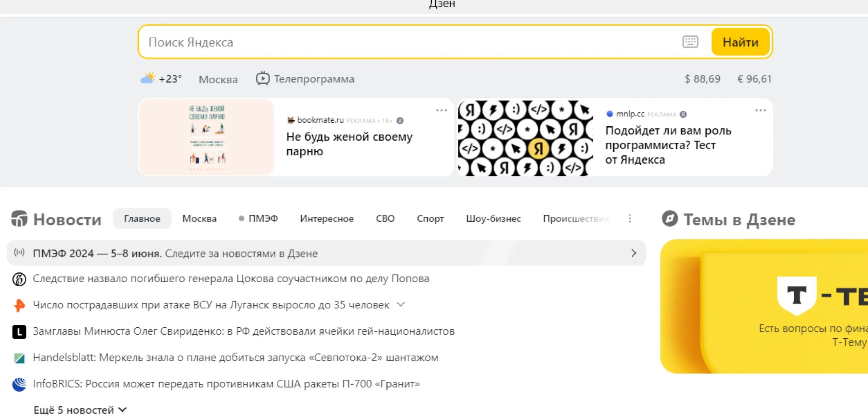This screenshot has height=418, width=868.
Task: Click source icon of Handelsblatt Merkel news
Action: (x=19, y=358)
